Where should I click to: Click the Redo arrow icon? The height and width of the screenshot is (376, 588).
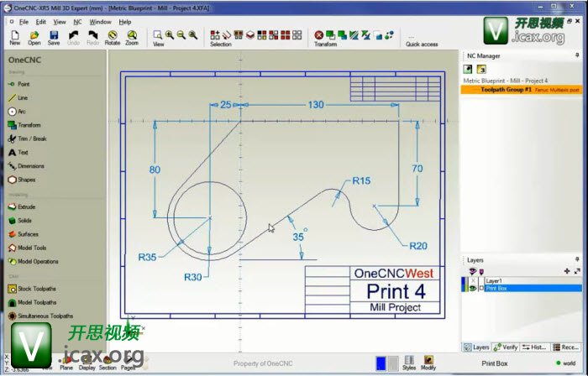pos(93,35)
